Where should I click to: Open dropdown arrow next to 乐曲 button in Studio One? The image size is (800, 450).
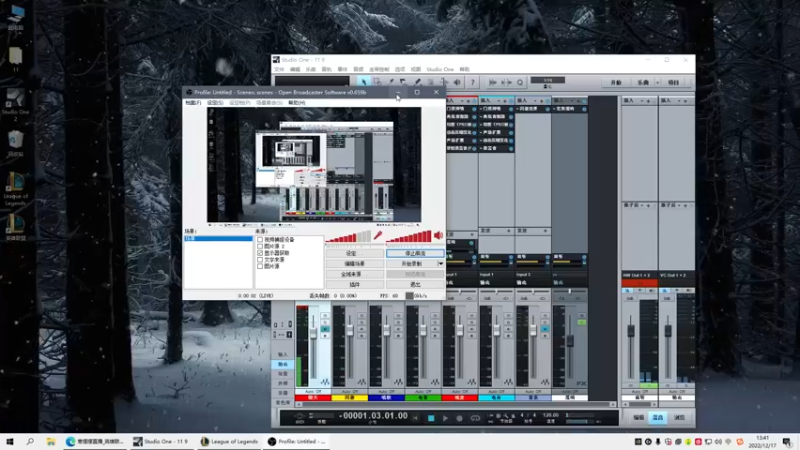(657, 82)
